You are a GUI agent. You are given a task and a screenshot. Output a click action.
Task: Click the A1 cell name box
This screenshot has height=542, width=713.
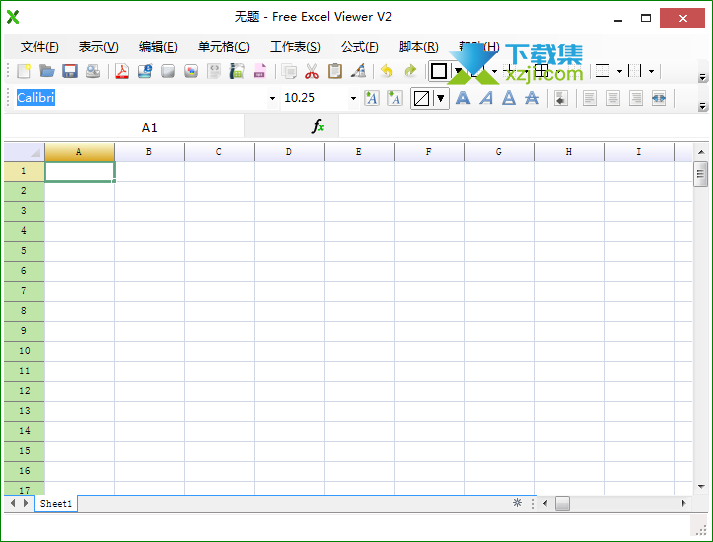click(x=124, y=127)
